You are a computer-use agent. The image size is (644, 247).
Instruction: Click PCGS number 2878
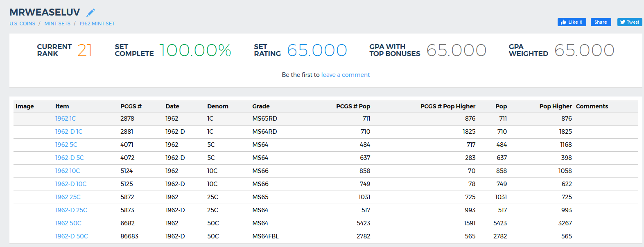(127, 119)
